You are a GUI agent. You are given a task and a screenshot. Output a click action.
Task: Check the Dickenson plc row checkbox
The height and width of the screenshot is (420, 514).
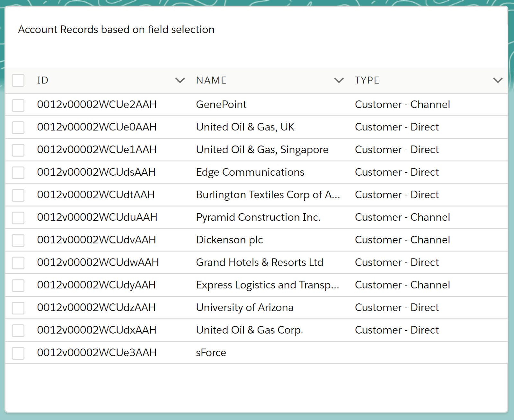point(18,241)
